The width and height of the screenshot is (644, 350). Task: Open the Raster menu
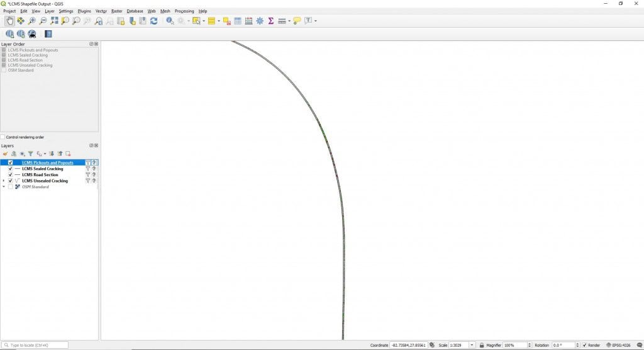[x=116, y=11]
